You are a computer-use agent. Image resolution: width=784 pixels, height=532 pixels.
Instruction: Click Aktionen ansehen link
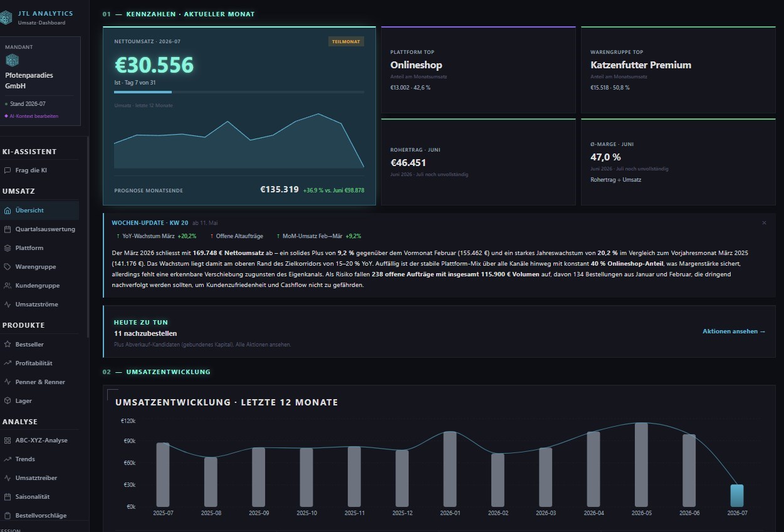[x=734, y=331]
